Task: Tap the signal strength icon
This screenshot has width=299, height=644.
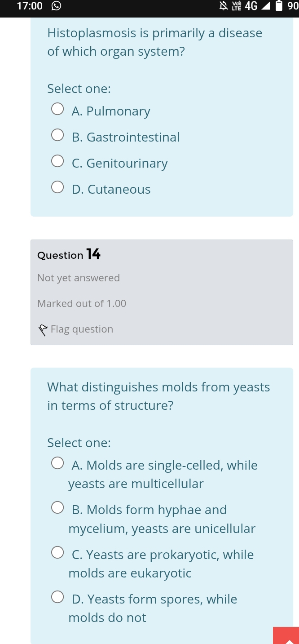Action: [266, 6]
